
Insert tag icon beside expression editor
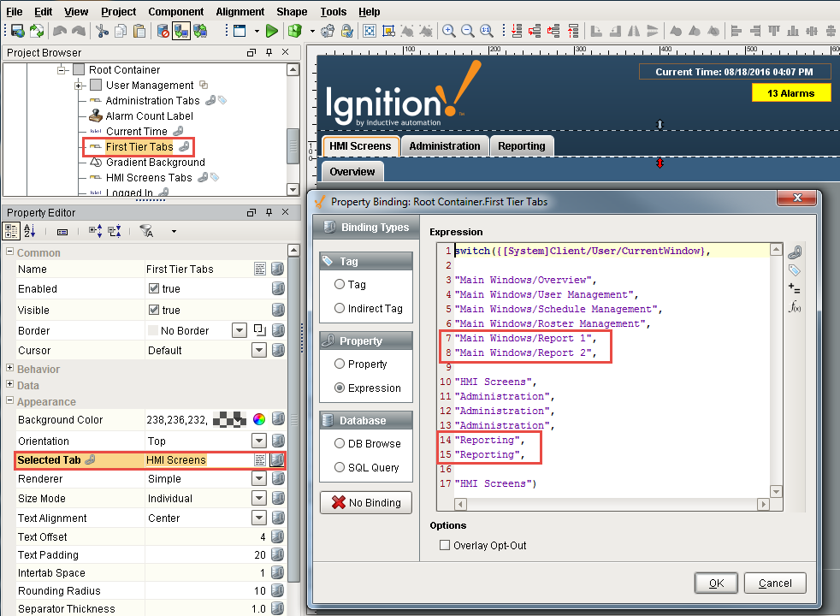[795, 270]
